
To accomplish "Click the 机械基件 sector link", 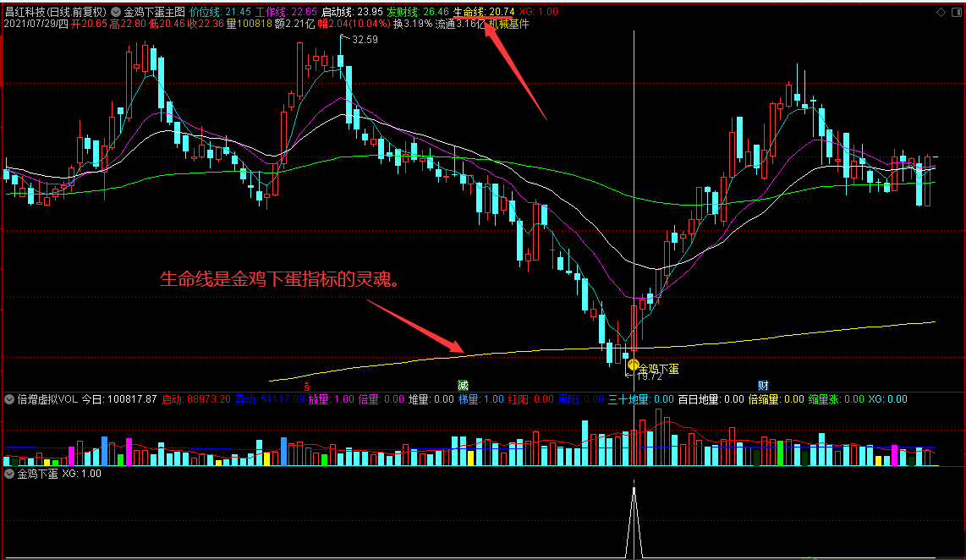I will click(509, 24).
